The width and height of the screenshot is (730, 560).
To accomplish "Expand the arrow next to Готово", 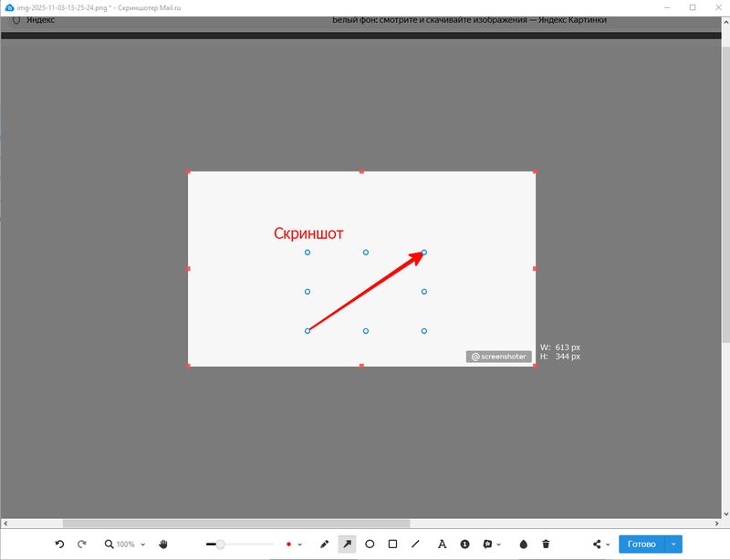I will [673, 544].
